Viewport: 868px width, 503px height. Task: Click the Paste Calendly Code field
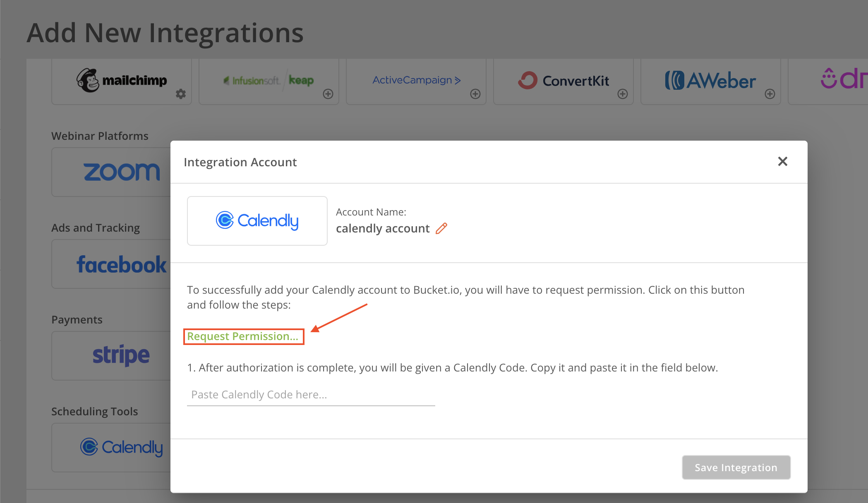(x=310, y=395)
